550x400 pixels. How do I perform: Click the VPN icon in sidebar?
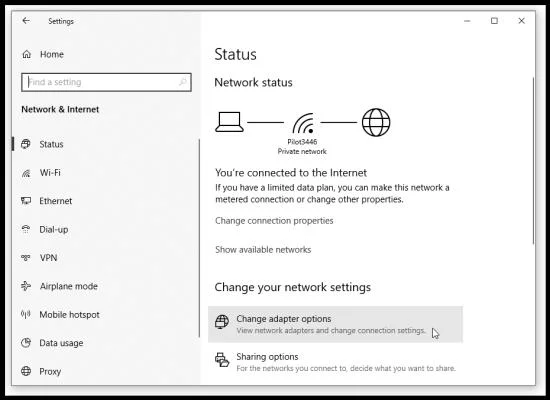[x=26, y=258]
